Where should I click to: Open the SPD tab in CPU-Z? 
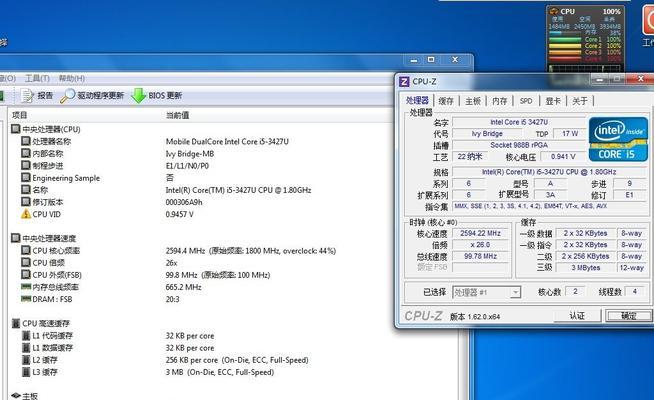(526, 101)
